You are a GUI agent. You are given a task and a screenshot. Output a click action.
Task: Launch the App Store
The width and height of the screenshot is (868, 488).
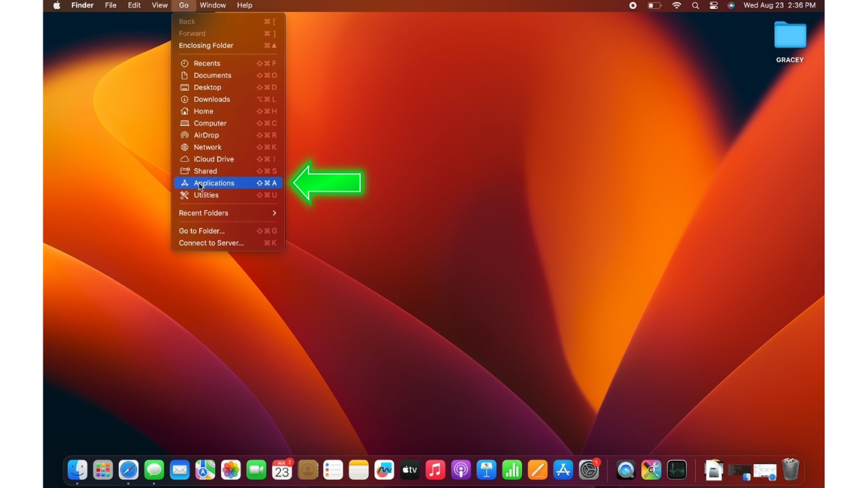563,469
